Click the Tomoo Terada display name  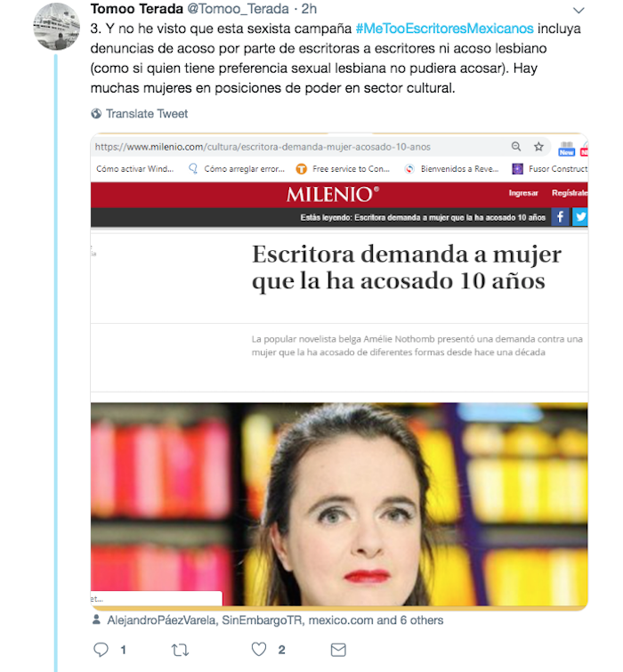[x=137, y=9]
